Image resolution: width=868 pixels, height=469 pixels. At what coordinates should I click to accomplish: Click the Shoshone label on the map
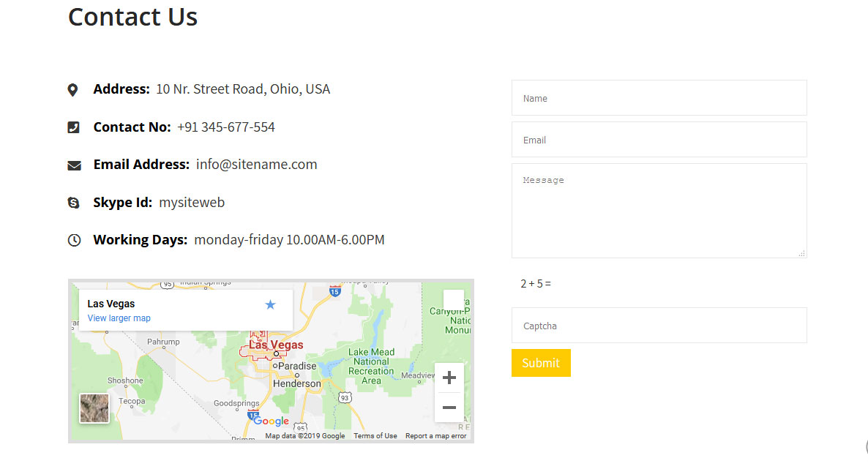pyautogui.click(x=125, y=380)
